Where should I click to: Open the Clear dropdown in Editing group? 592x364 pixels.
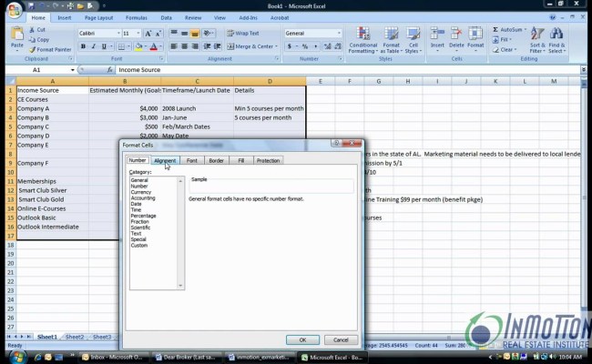point(505,50)
